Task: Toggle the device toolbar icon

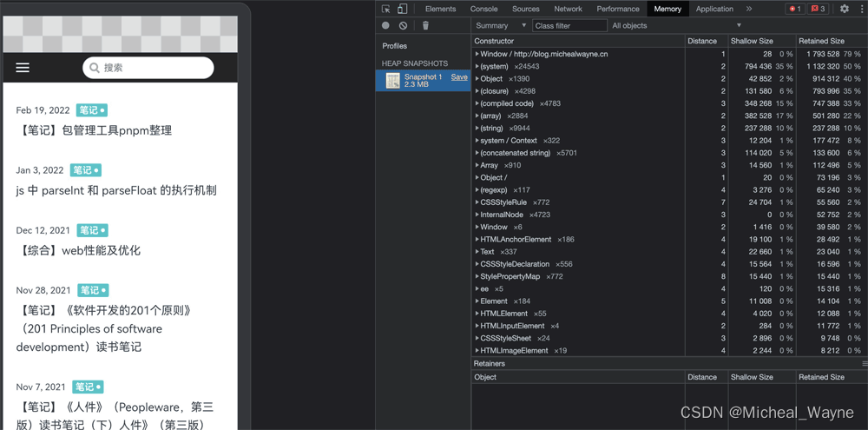Action: [403, 9]
